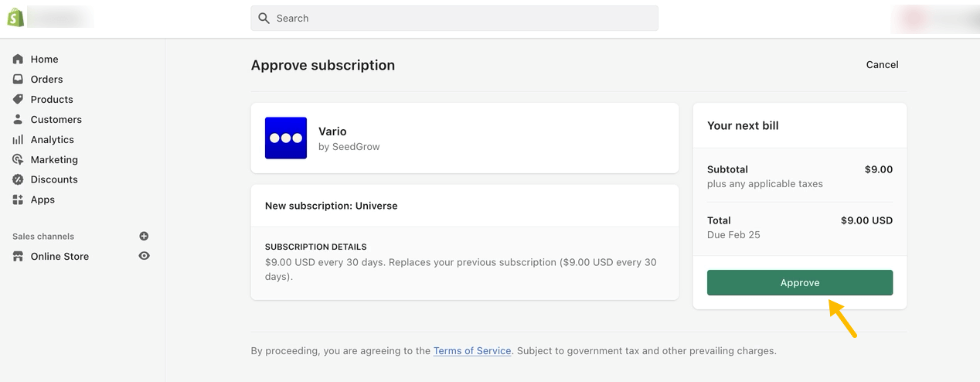The image size is (980, 382).
Task: Click the Total $9.00 USD amount
Action: coord(866,220)
